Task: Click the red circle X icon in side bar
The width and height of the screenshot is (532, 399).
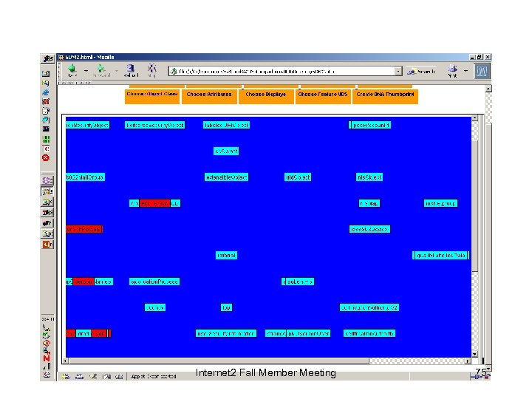Action: 46,158
